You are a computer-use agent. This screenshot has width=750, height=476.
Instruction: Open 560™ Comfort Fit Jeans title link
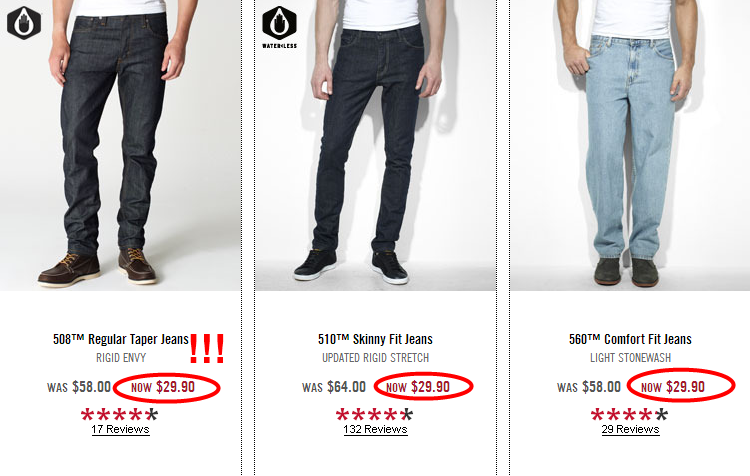pos(630,339)
